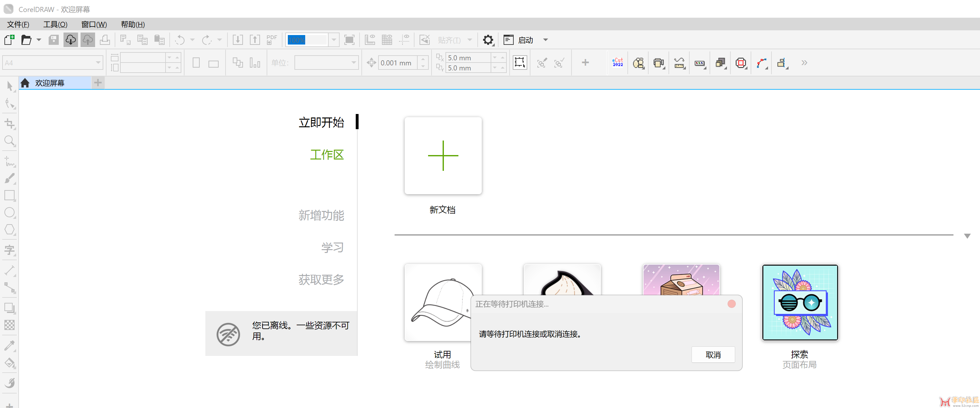Click the eCut 2022 plugin icon
Image resolution: width=980 pixels, height=408 pixels.
point(618,62)
